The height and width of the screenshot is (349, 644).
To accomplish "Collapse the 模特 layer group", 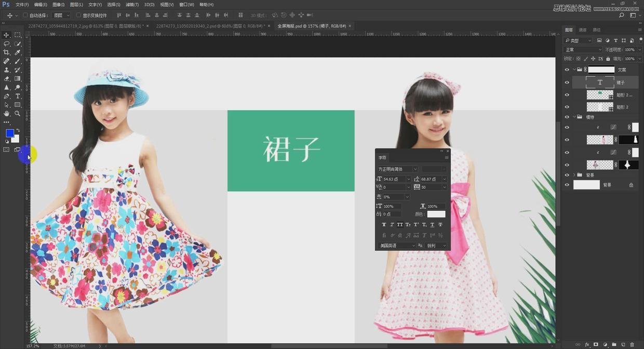I will pos(574,117).
